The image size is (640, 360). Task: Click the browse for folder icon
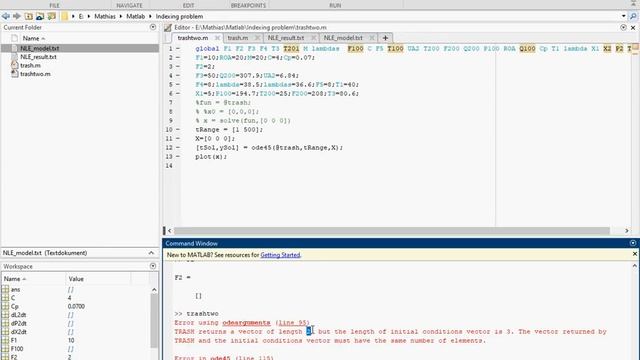point(40,16)
